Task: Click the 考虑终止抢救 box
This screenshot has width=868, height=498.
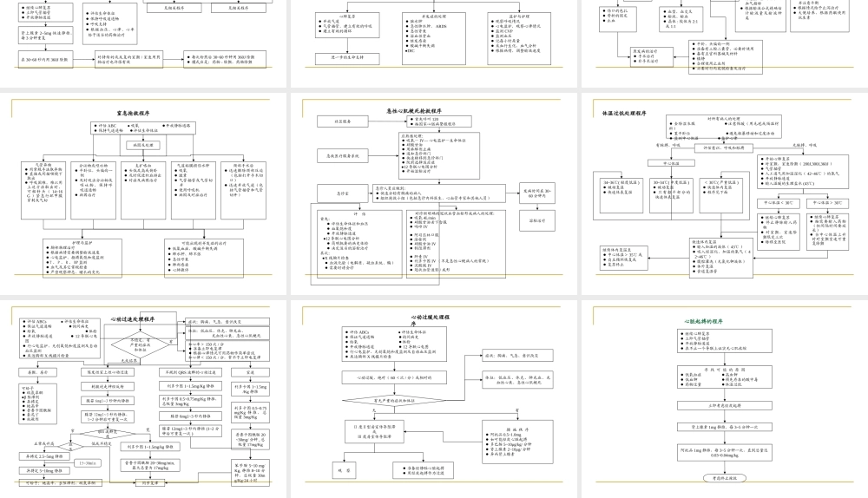Action: pyautogui.click(x=725, y=478)
